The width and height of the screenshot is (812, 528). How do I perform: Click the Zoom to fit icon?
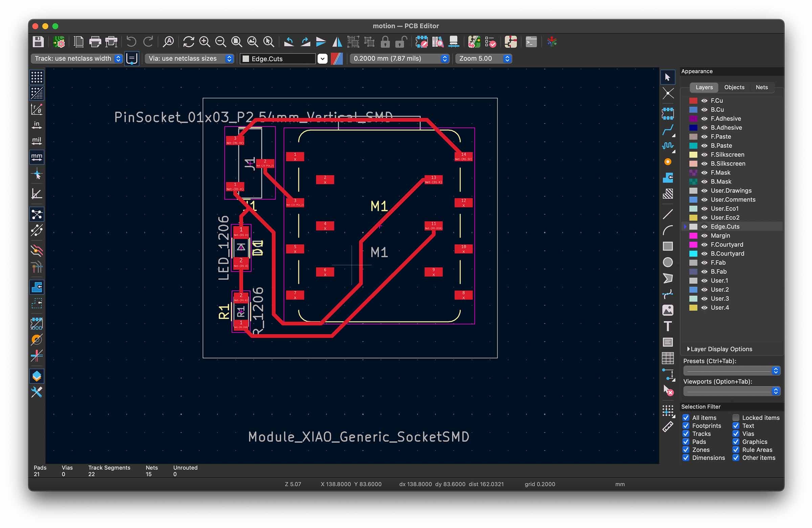click(x=236, y=42)
